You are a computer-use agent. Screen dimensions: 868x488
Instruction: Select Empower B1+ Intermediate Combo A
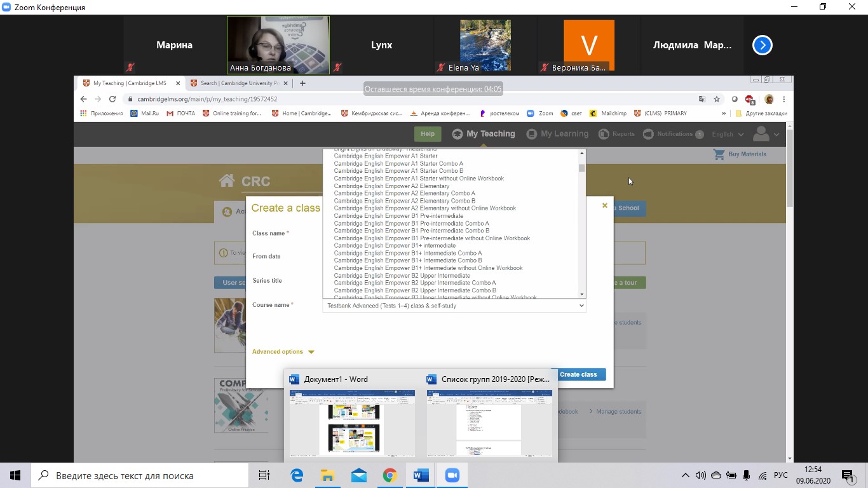click(x=408, y=253)
